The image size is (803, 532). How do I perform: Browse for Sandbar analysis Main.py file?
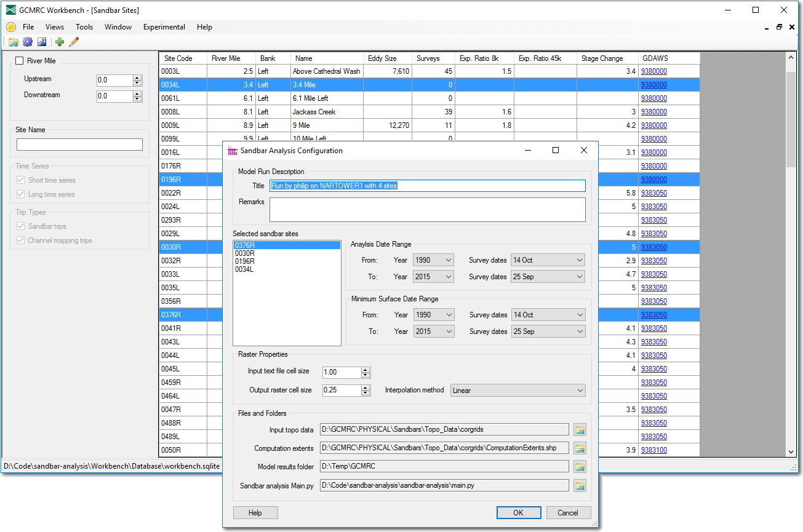click(x=580, y=486)
